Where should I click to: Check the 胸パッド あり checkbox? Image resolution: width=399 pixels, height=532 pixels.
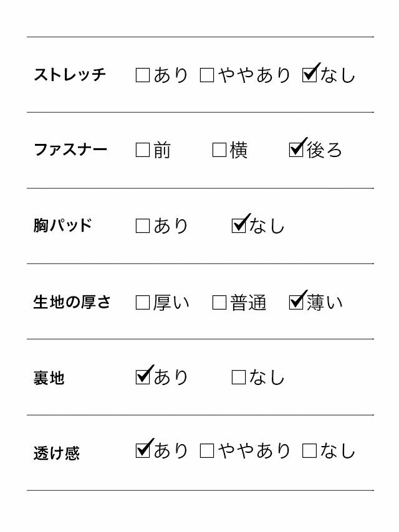point(143,226)
